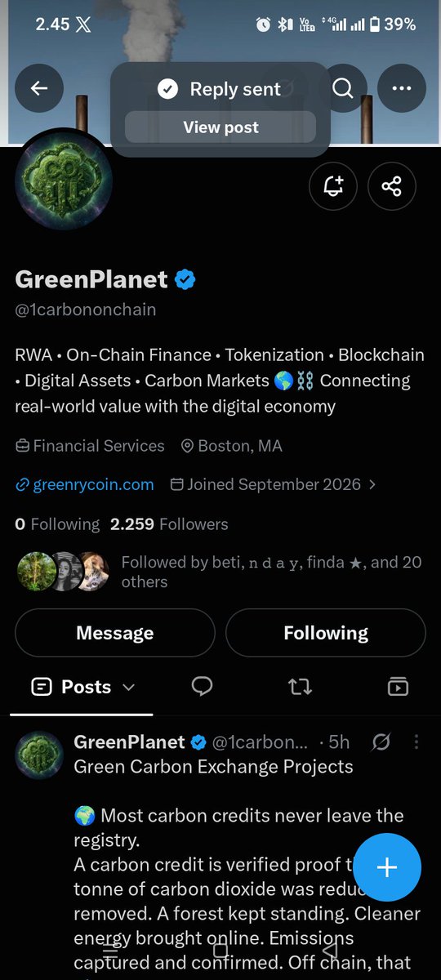Tap the blue compose plus button
441x980 pixels.
pyautogui.click(x=387, y=867)
